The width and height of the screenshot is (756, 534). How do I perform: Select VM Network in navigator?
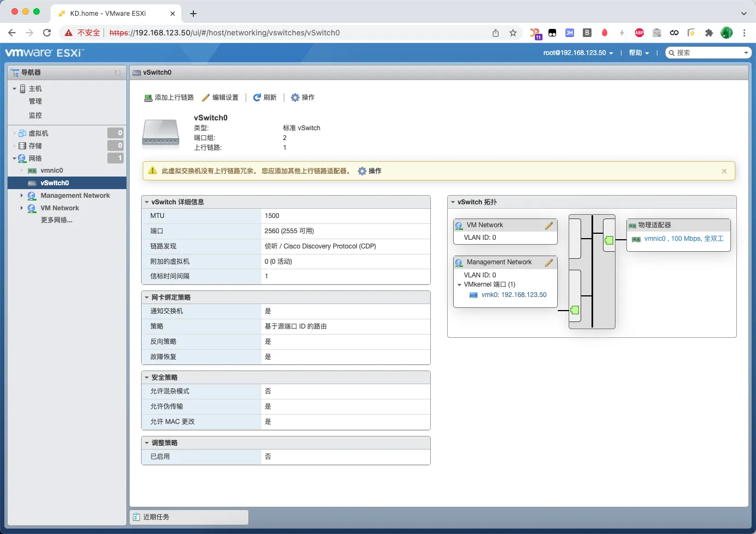click(60, 208)
